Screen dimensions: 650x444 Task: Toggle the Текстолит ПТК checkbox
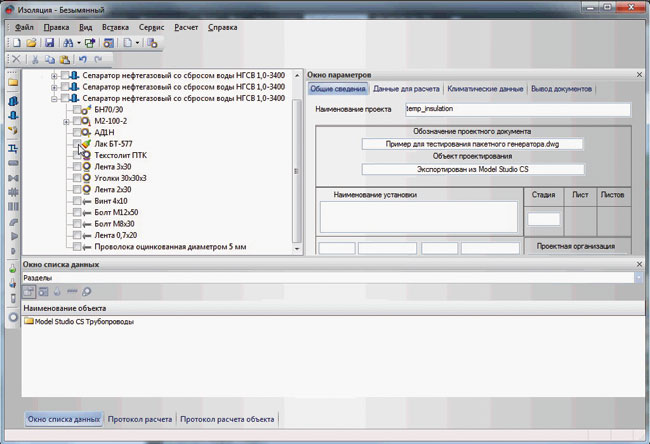click(x=77, y=156)
